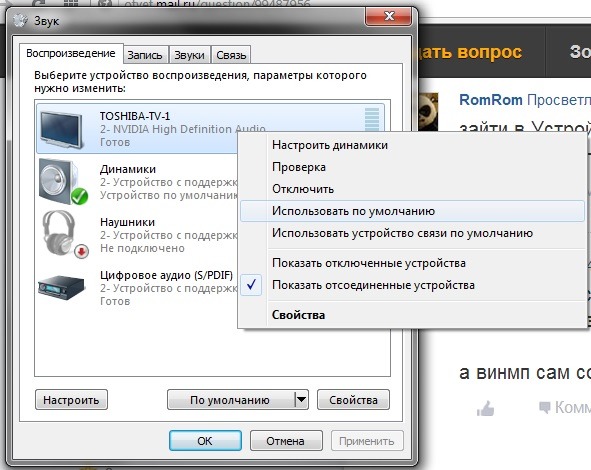Click the Звук window title icon
This screenshot has height=470, width=591.
[x=20, y=20]
